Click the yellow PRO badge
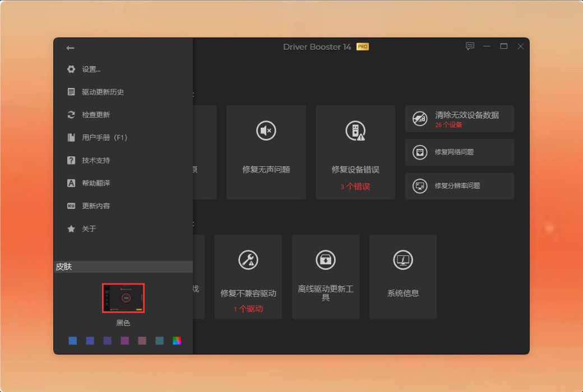583x392 pixels. (x=363, y=47)
